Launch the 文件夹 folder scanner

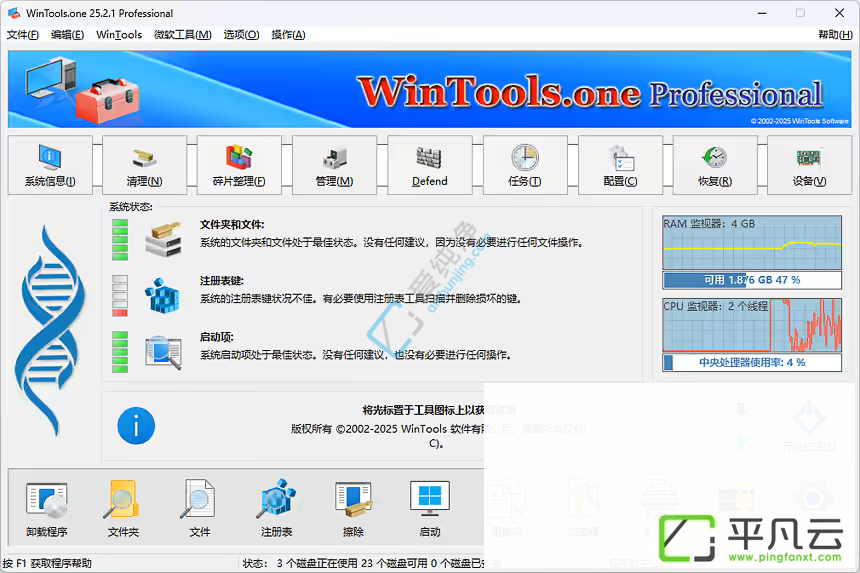[x=123, y=508]
